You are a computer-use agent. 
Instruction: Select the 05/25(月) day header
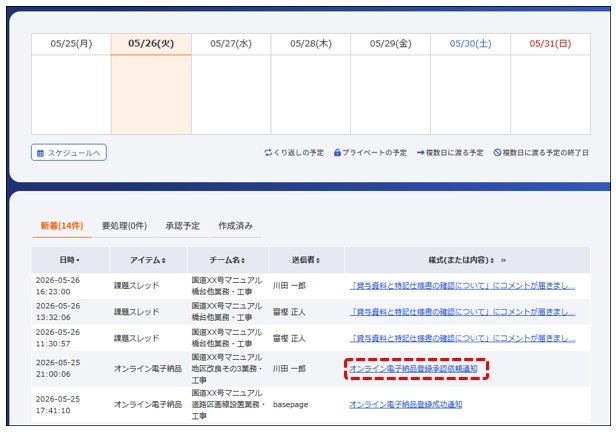[71, 44]
